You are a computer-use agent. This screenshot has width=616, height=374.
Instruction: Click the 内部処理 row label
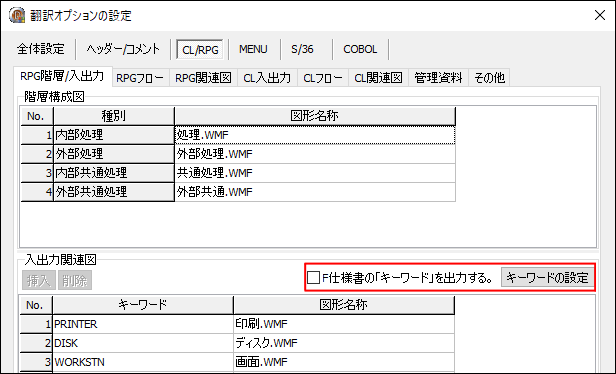tap(114, 135)
